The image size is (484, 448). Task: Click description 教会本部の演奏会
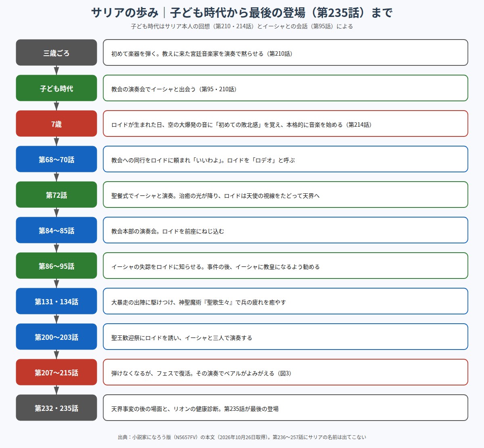(x=286, y=230)
